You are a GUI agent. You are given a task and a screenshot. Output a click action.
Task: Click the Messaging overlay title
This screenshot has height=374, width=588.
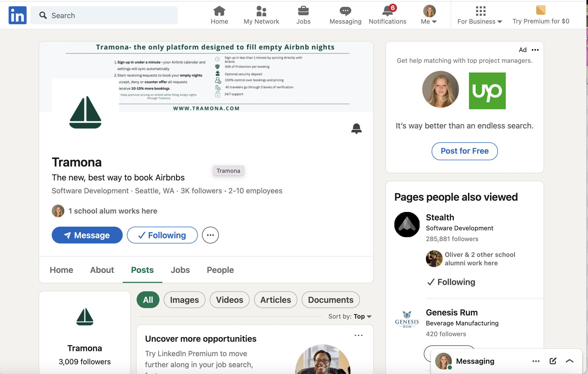(x=475, y=361)
